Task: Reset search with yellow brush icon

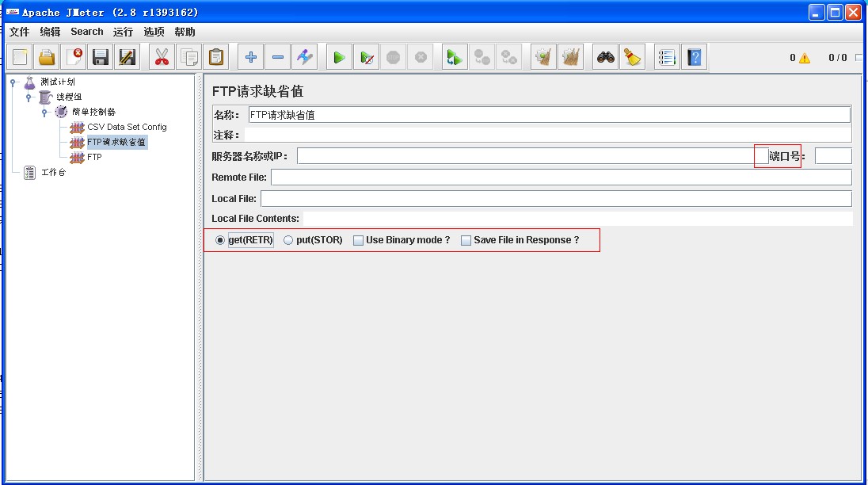Action: [x=632, y=57]
